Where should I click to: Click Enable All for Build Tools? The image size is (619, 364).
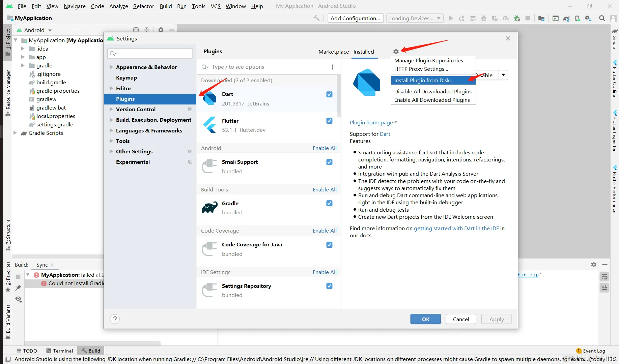(325, 189)
